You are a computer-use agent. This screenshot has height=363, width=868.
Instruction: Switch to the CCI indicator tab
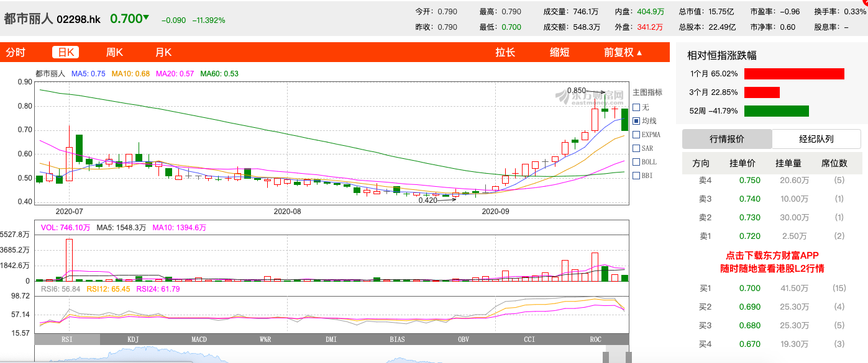529,339
